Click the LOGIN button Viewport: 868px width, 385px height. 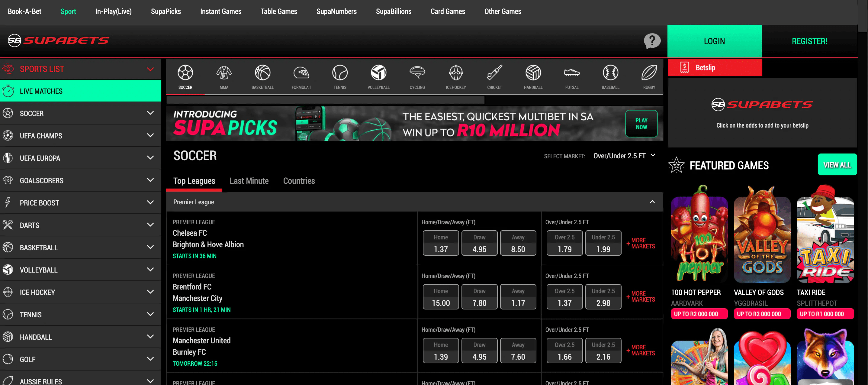pyautogui.click(x=715, y=41)
